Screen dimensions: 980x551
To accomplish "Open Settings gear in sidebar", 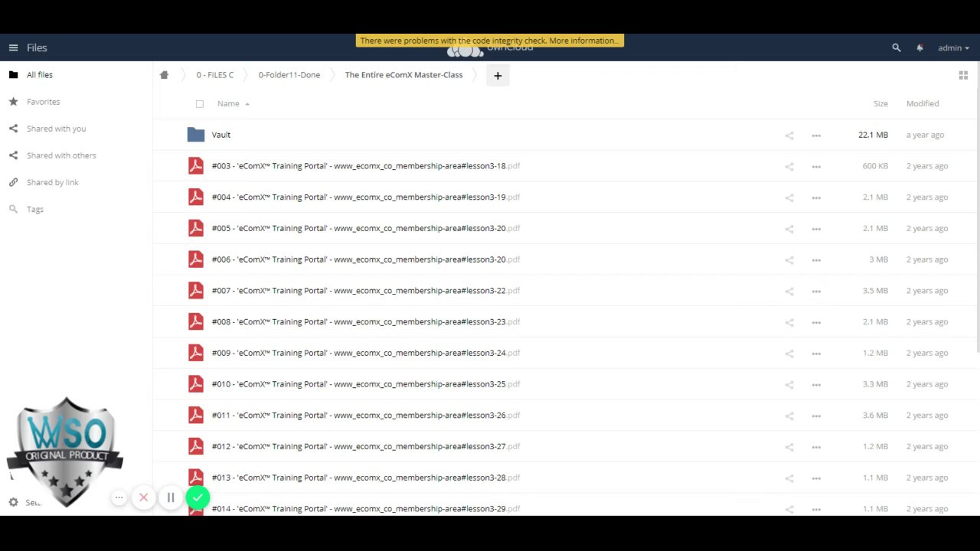I will tap(13, 502).
